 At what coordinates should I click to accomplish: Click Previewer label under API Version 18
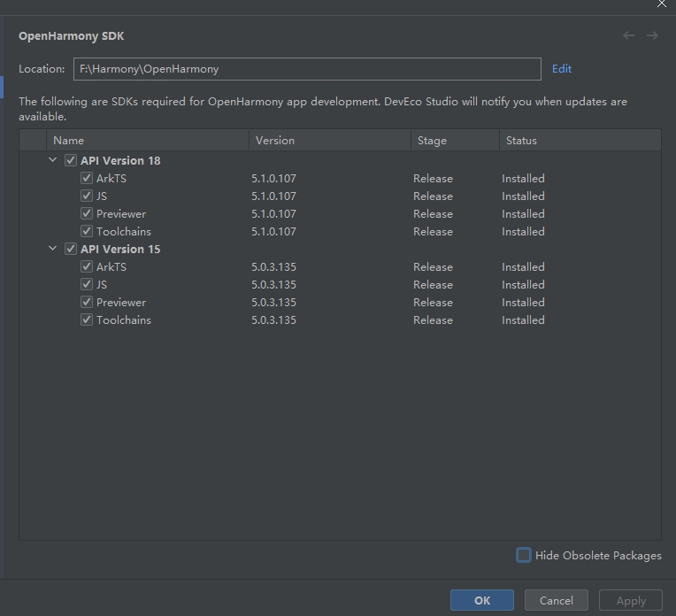[121, 213]
